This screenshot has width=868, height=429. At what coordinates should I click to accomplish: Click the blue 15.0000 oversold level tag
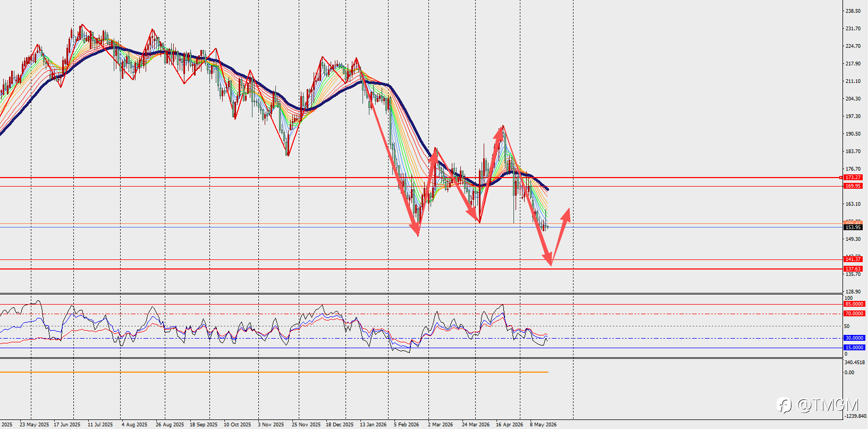854,348
